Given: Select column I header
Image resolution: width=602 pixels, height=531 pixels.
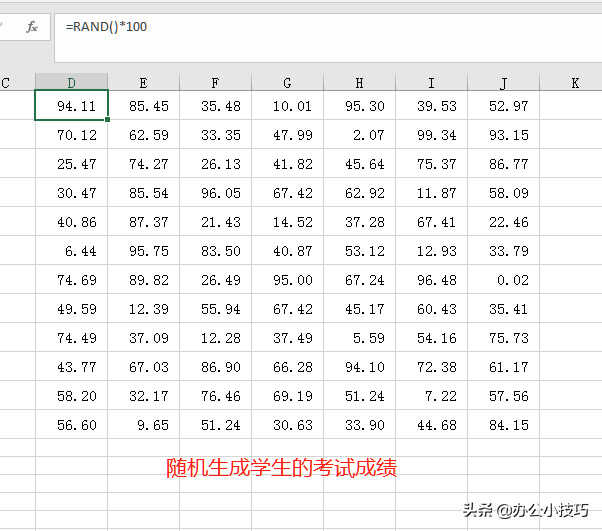Looking at the screenshot, I should coord(431,82).
